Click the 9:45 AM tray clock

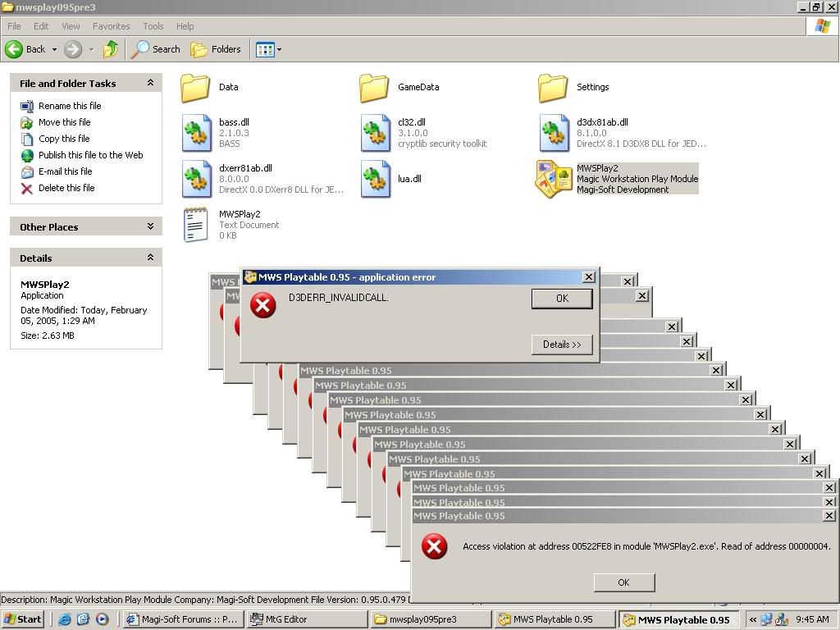tap(812, 619)
